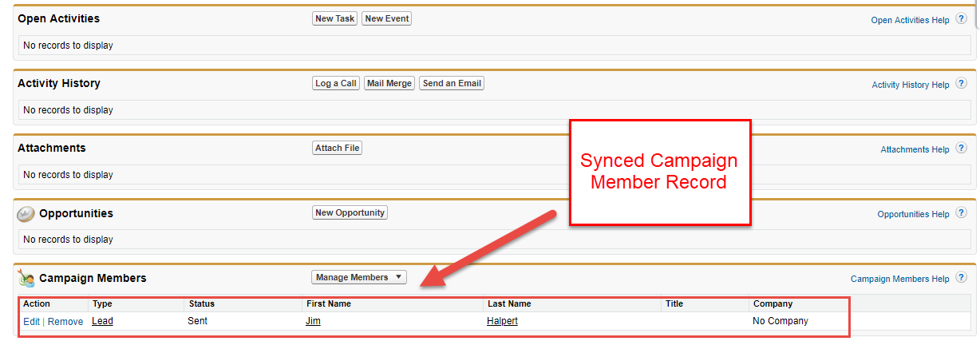Open the Open Activities Help link
This screenshot has width=980, height=345.
[x=911, y=20]
